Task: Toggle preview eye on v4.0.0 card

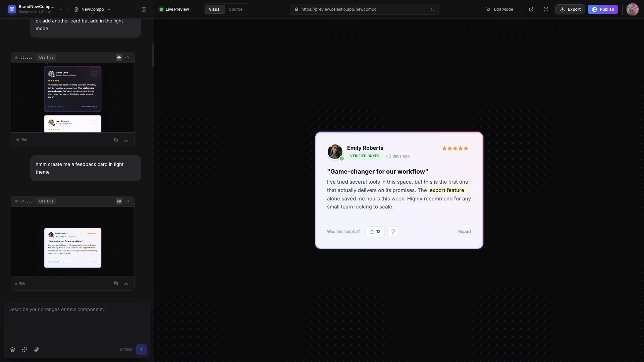Action: click(x=119, y=201)
